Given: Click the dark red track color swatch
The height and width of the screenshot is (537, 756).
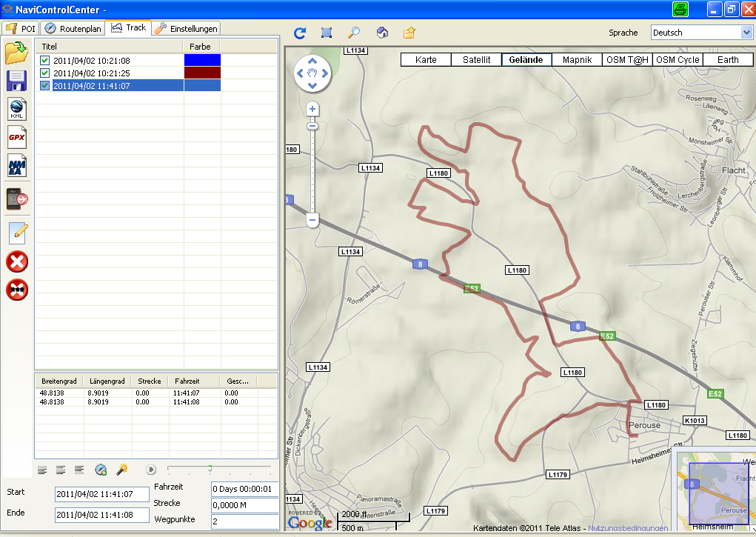Looking at the screenshot, I should click(202, 73).
